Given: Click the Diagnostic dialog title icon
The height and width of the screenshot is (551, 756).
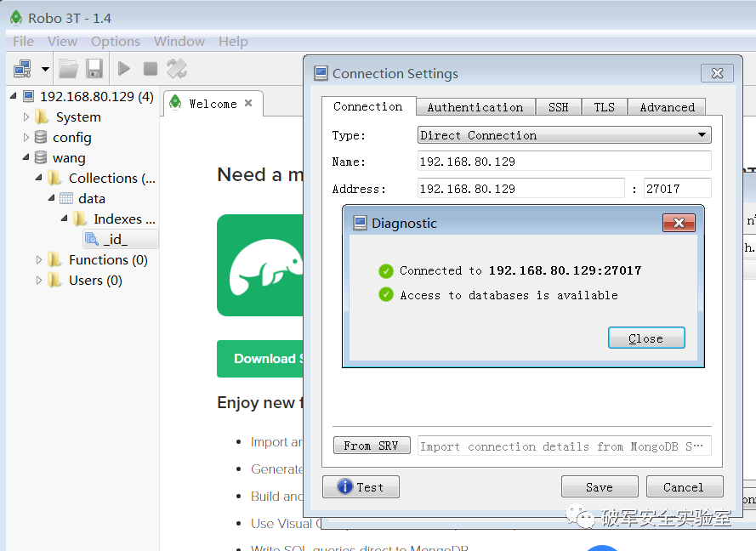Looking at the screenshot, I should [x=360, y=223].
